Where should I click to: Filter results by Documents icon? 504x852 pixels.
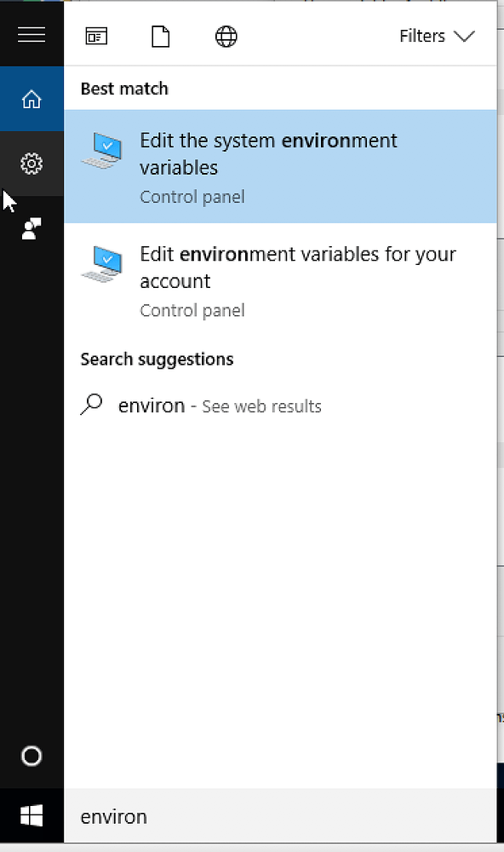(160, 37)
